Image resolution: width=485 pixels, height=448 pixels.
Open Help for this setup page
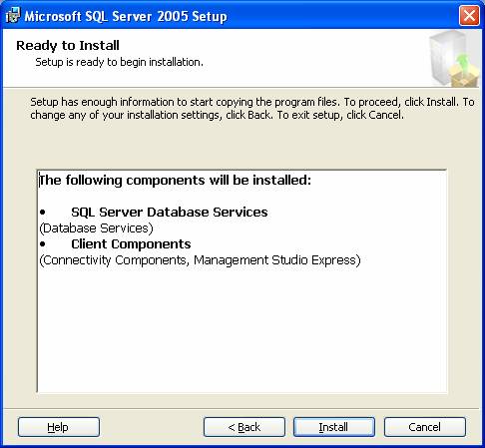[x=59, y=427]
